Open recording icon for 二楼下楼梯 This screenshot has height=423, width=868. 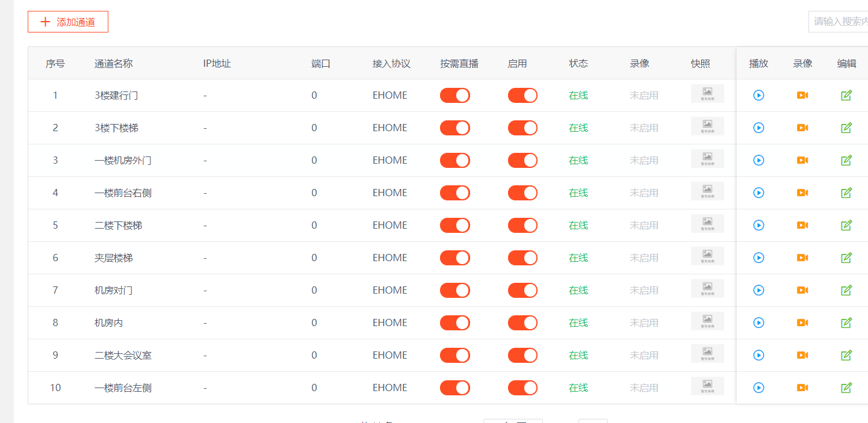(802, 225)
